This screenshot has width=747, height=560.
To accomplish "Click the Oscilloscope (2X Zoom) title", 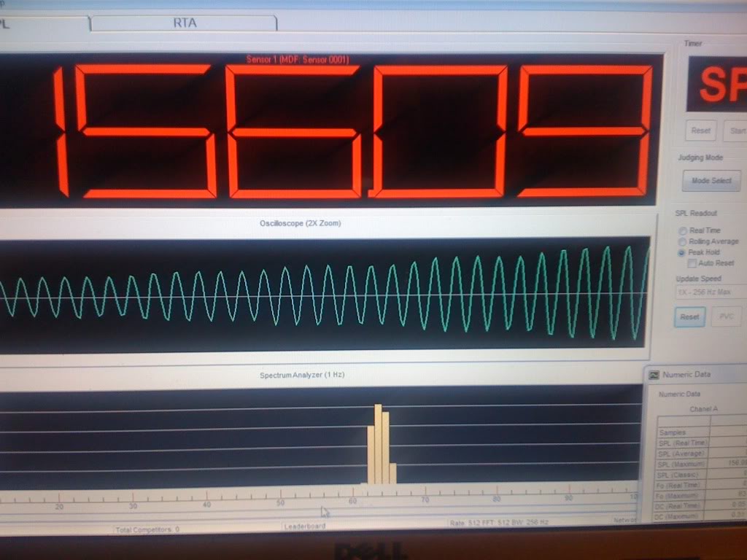I will (300, 223).
